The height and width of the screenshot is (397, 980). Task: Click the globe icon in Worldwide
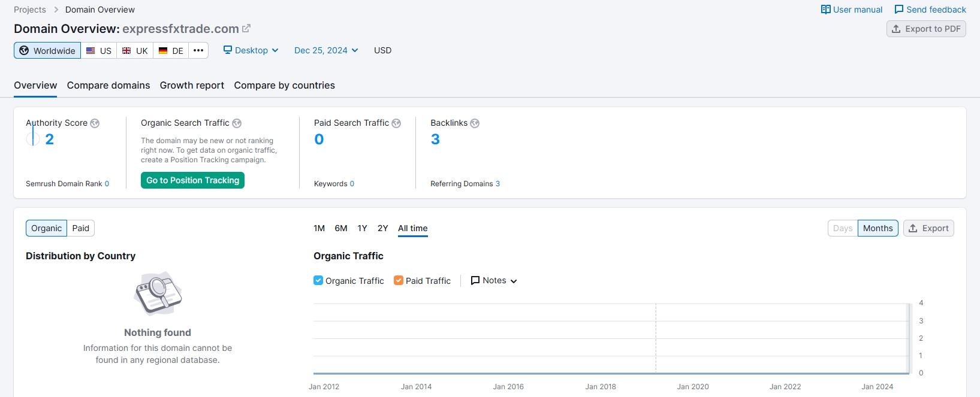pyautogui.click(x=24, y=50)
